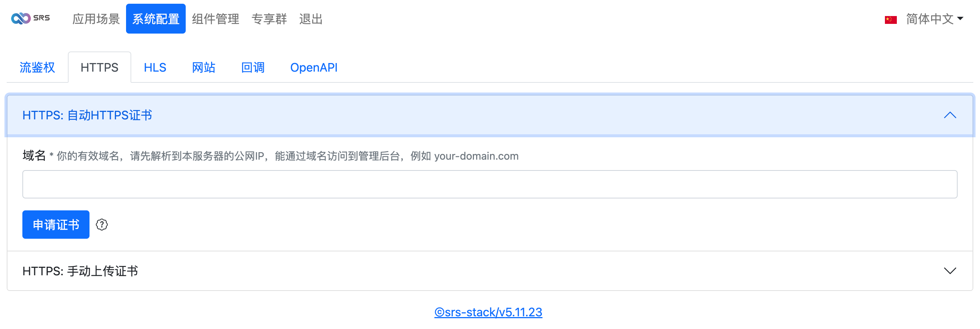Click the help question mark icon
This screenshot has width=980, height=329.
tap(101, 225)
